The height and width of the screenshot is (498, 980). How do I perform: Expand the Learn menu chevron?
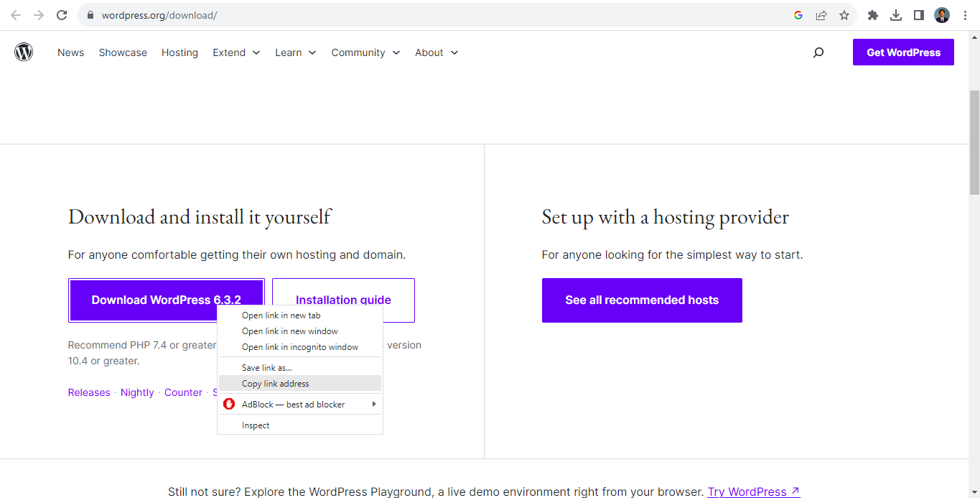[x=312, y=52]
